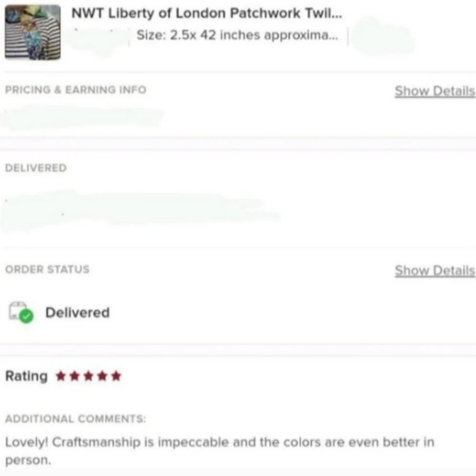Show Details for Pricing & Earning Info
This screenshot has width=476, height=476.
coord(435,91)
